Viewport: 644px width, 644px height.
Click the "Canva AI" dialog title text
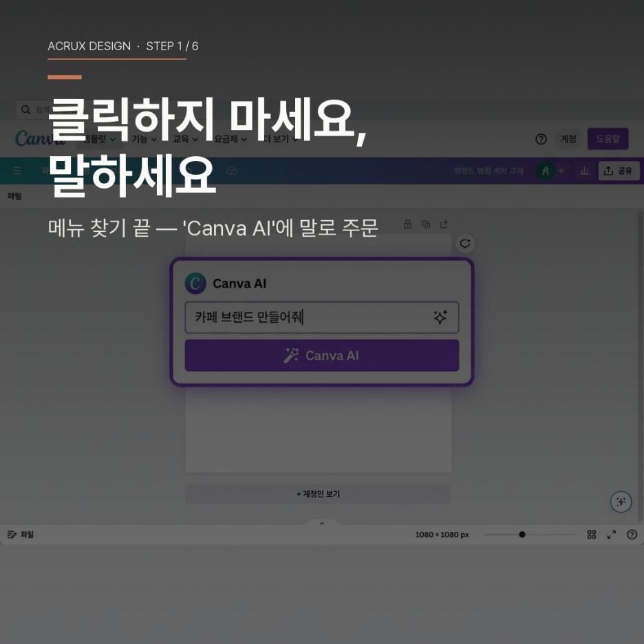click(x=239, y=283)
